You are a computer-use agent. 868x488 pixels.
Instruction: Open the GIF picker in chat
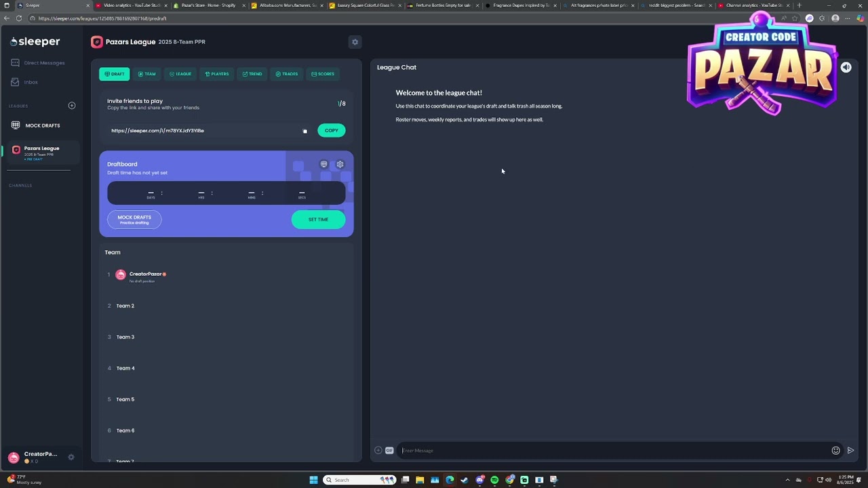pos(389,450)
